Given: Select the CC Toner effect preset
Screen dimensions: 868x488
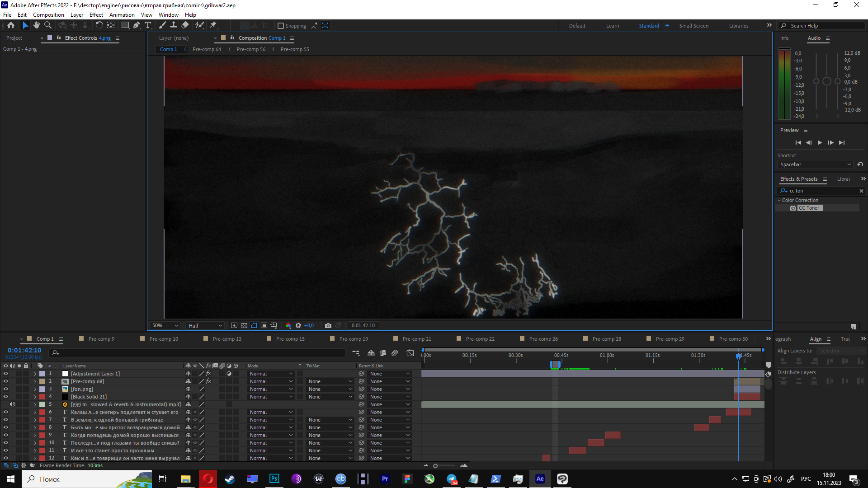Looking at the screenshot, I should click(x=809, y=208).
